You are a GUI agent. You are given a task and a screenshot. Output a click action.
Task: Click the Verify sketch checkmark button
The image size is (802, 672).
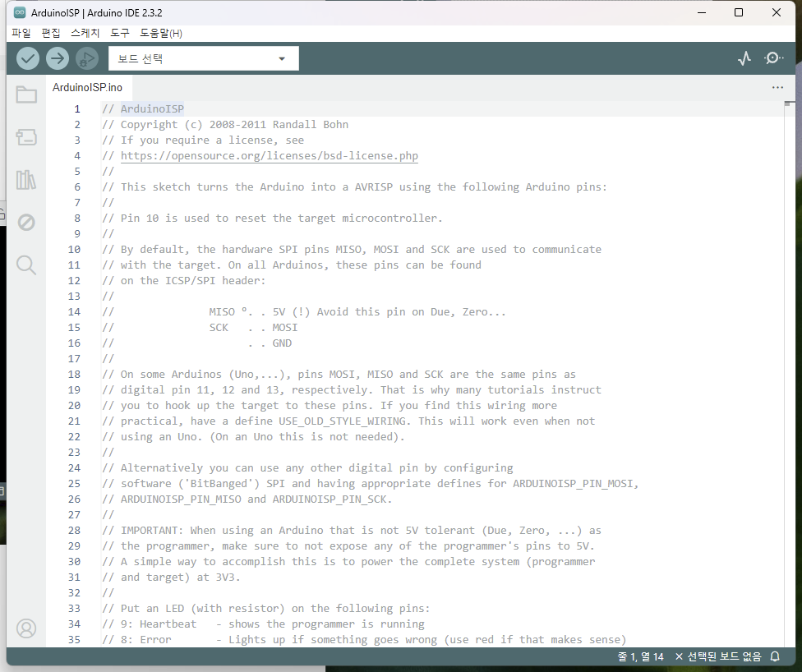tap(28, 58)
